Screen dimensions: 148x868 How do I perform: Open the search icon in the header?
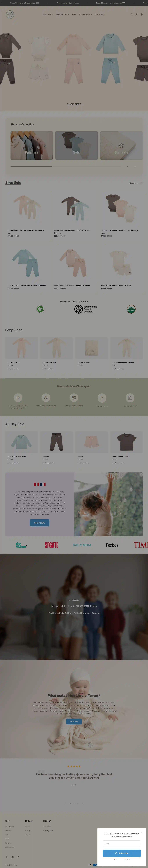pos(132,14)
